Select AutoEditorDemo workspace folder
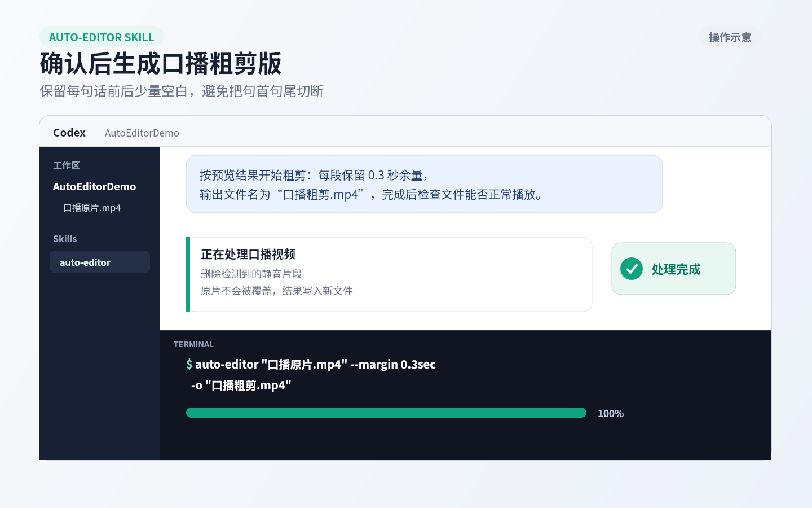 [x=94, y=186]
